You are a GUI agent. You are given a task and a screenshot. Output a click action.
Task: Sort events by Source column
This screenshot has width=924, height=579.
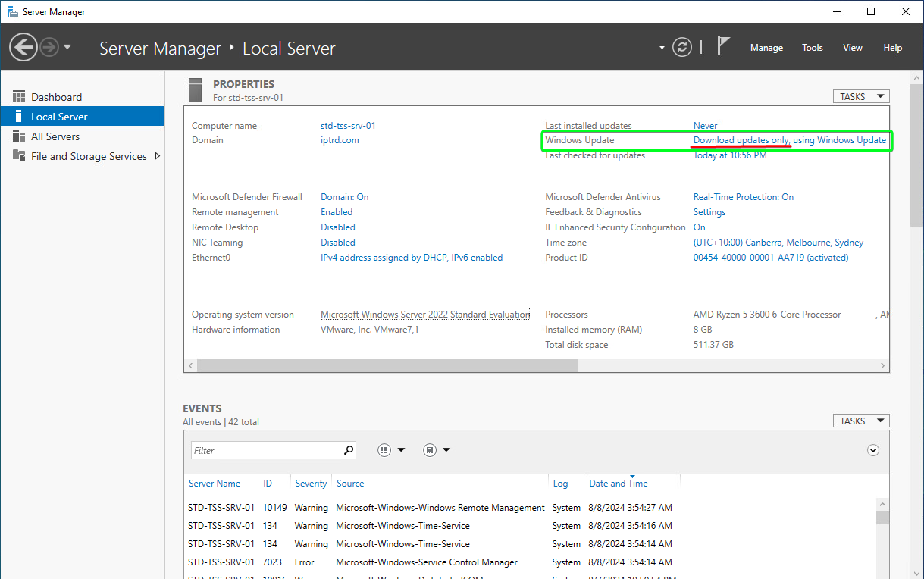[350, 484]
